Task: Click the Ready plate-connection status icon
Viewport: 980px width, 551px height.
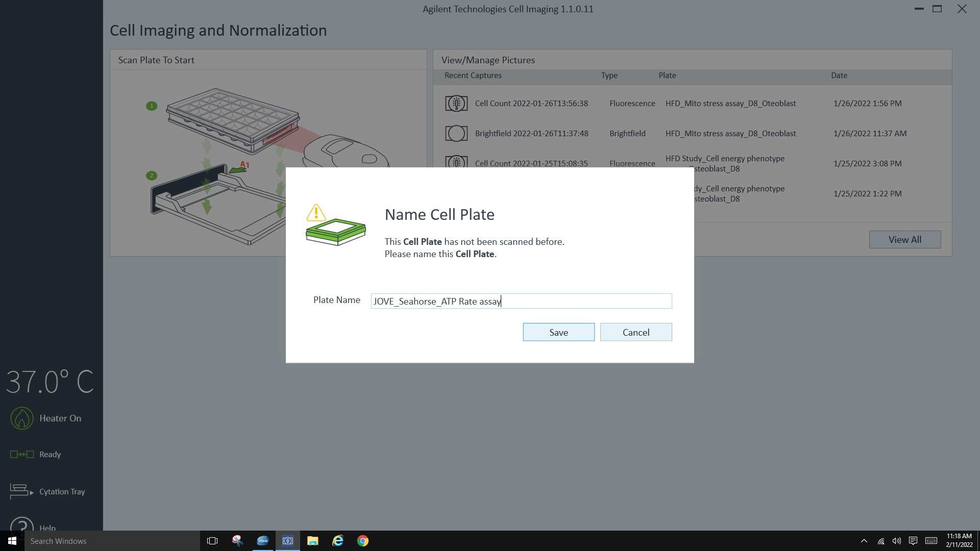Action: coord(22,454)
